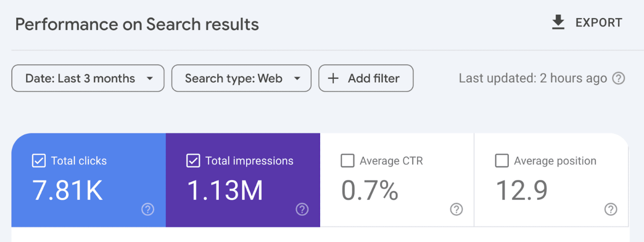Click the EXPORT button label
The height and width of the screenshot is (242, 644).
tap(599, 23)
